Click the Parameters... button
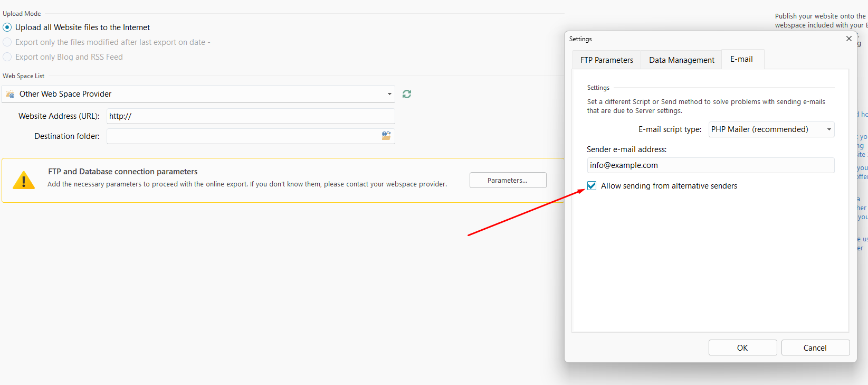Screen dimensions: 868x385 [x=508, y=180]
